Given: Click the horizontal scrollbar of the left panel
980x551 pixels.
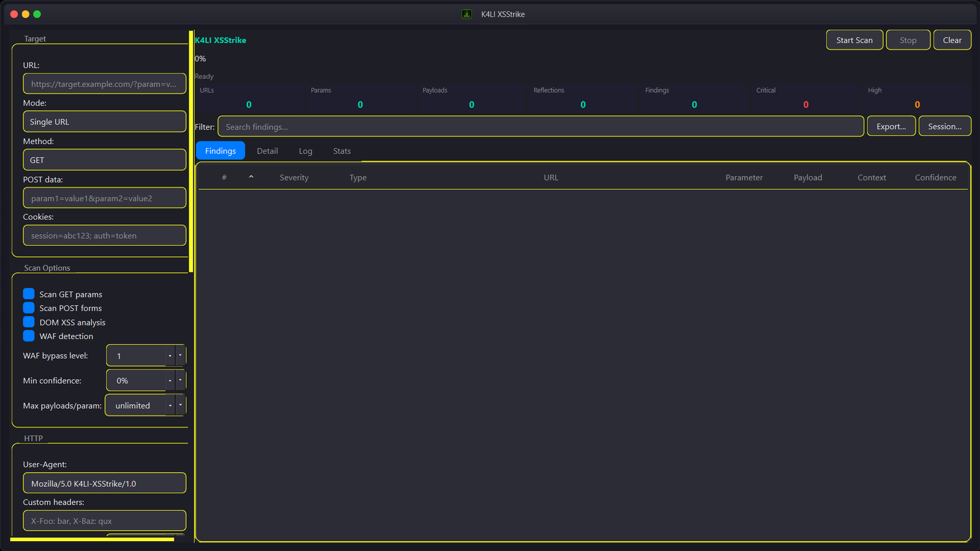Looking at the screenshot, I should click(x=92, y=539).
